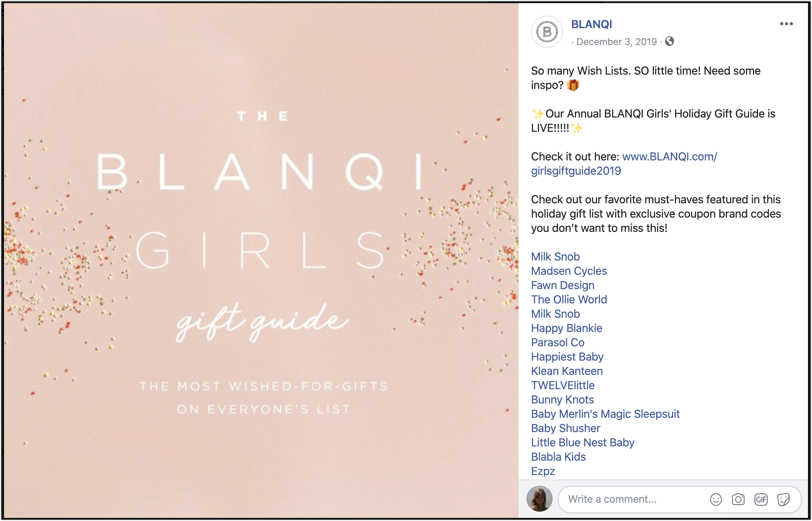This screenshot has width=812, height=521.
Task: Open the post options three-dot menu
Action: 786,24
